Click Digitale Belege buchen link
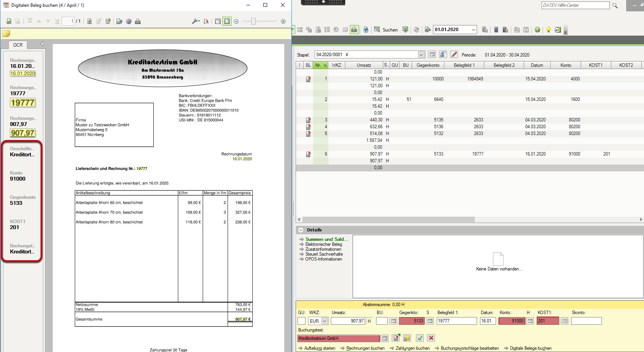The width and height of the screenshot is (644, 352). (x=531, y=348)
